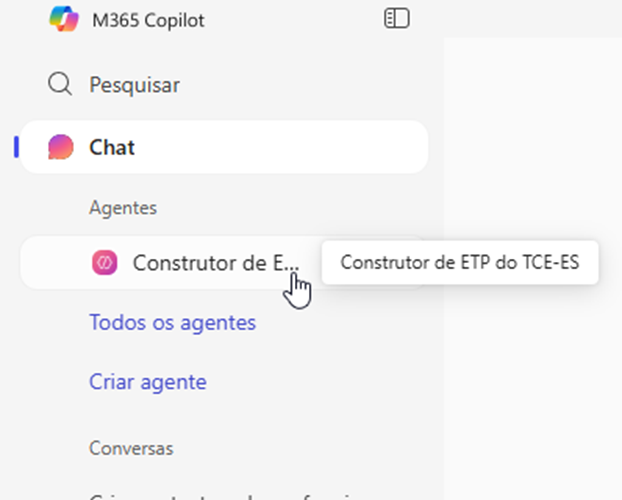
Task: Click the magnifying glass search icon
Action: 61,84
